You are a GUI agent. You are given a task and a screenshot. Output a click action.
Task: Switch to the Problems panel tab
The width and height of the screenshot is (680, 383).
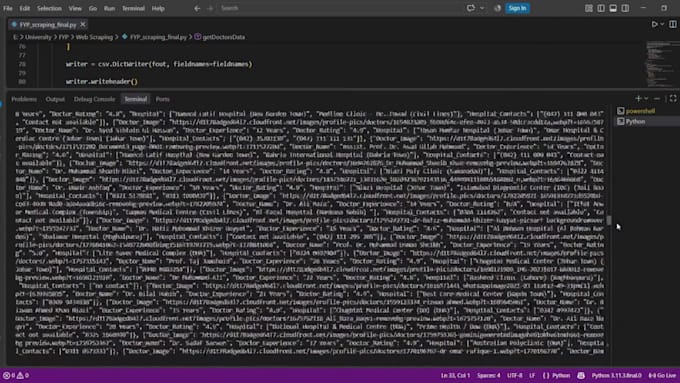point(24,99)
